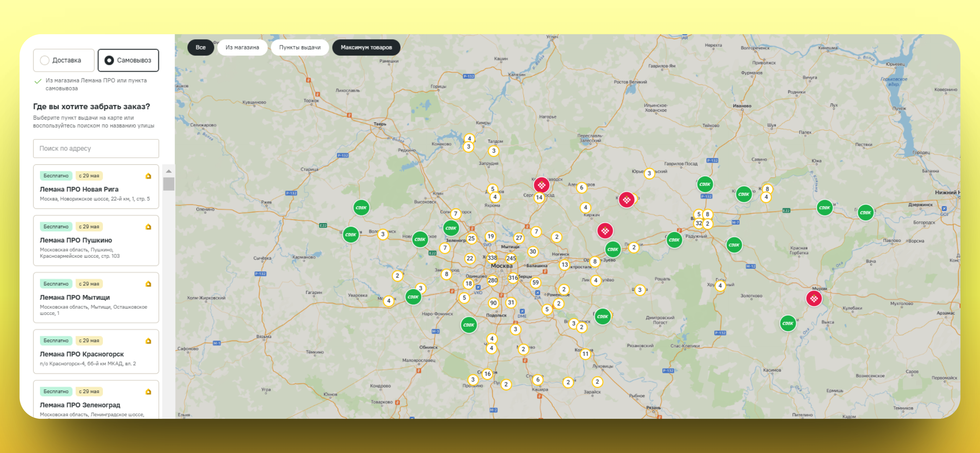Select the Самовывоз radio option
980x453 pixels.
point(128,60)
